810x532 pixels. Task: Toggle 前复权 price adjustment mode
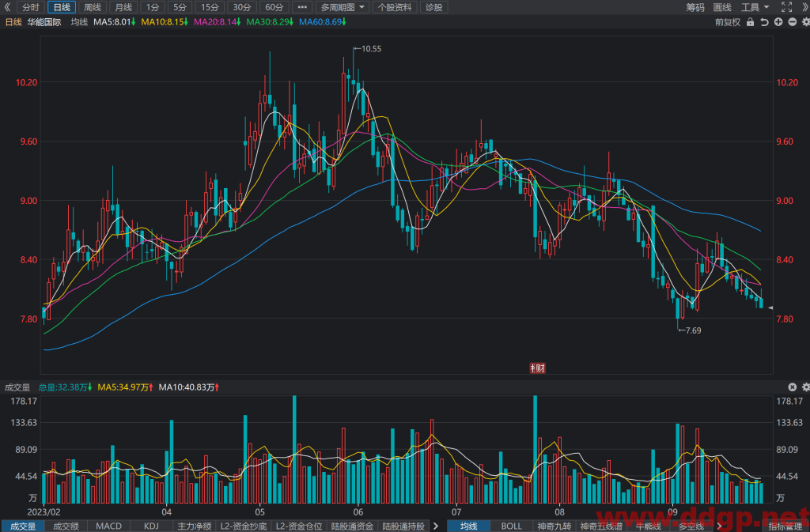[x=728, y=22]
